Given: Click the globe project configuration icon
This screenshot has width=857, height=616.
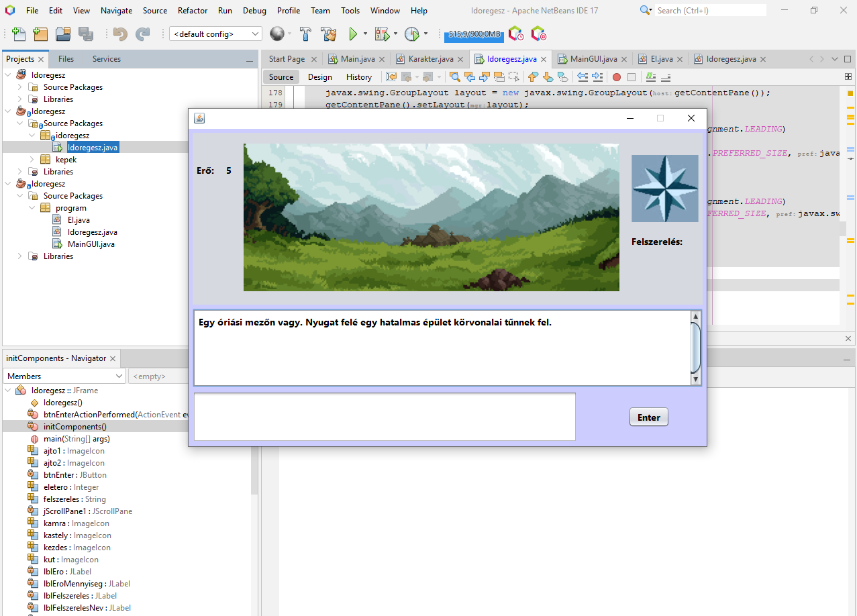Looking at the screenshot, I should point(276,34).
